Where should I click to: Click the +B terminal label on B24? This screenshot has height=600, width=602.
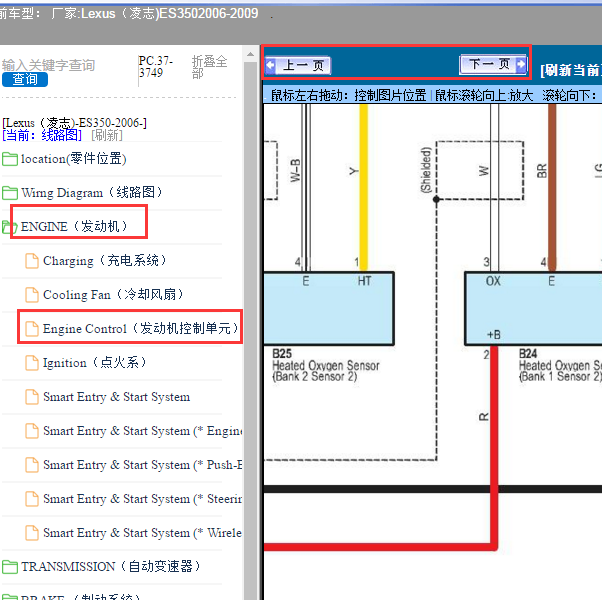tap(494, 335)
